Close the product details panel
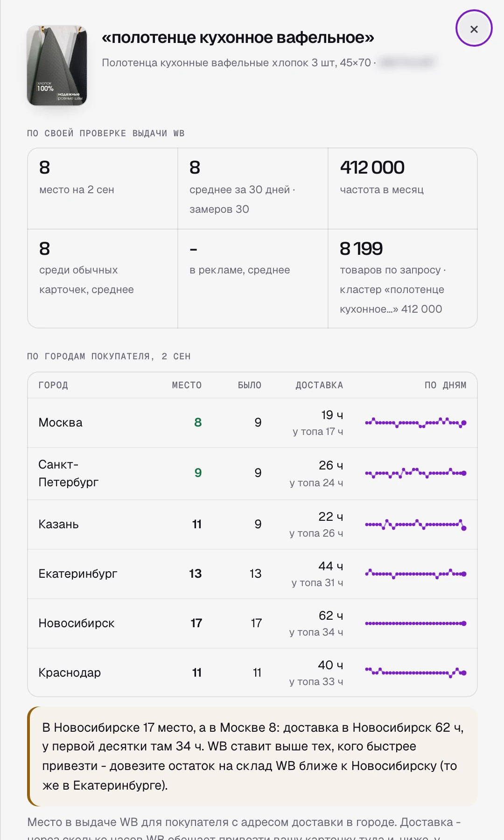This screenshot has width=504, height=840. click(474, 29)
